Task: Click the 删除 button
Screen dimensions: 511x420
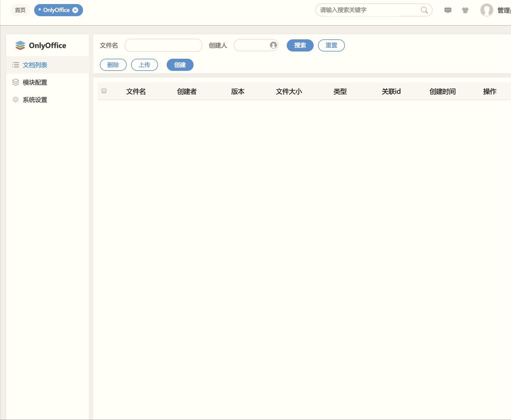Action: [113, 65]
